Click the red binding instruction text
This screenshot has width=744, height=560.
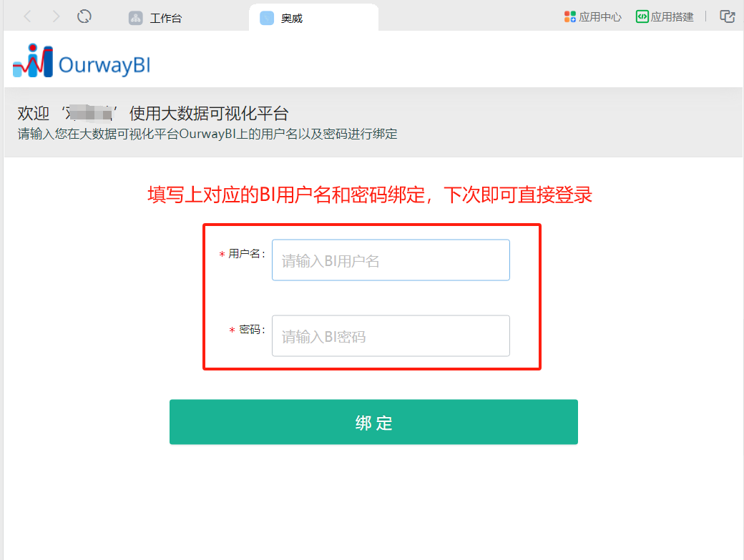tap(370, 195)
